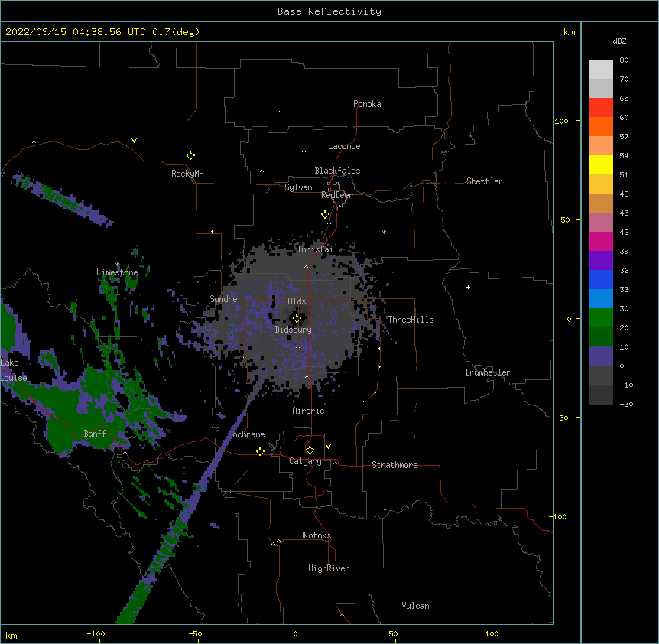This screenshot has height=644, width=659.
Task: Click the yellow diamond marker near RockyMH
Action: [191, 156]
